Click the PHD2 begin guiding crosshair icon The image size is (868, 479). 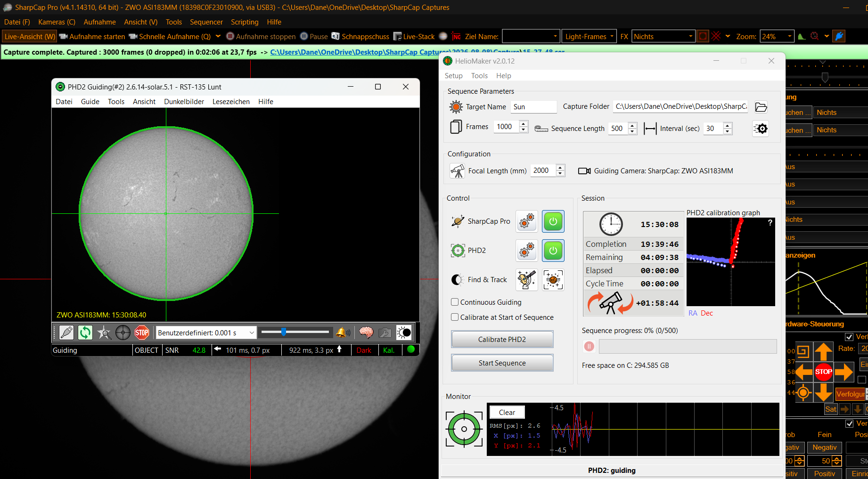tap(123, 333)
